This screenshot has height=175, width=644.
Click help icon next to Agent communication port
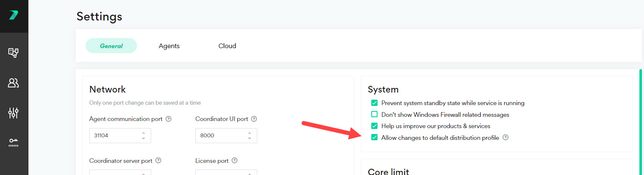[168, 119]
